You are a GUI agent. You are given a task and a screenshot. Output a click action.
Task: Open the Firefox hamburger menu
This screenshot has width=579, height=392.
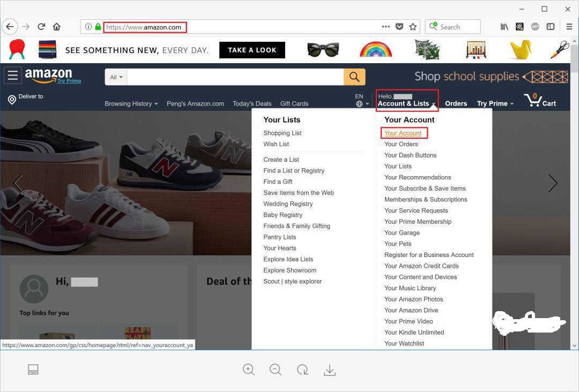click(x=569, y=27)
